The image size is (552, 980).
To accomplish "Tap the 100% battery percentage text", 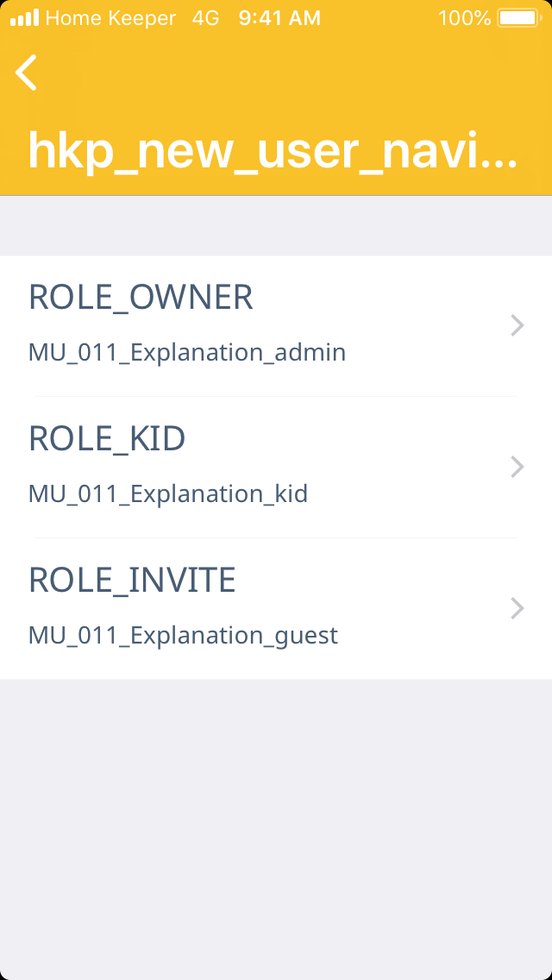I will pyautogui.click(x=464, y=17).
